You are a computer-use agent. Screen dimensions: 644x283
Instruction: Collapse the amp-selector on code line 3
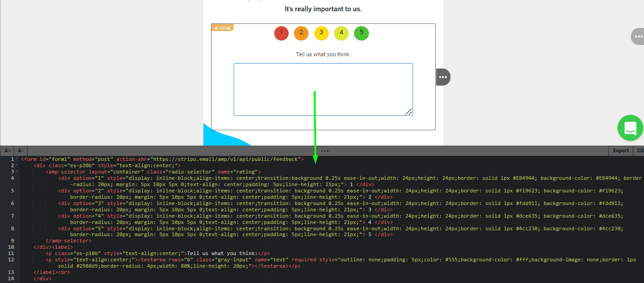click(16, 171)
